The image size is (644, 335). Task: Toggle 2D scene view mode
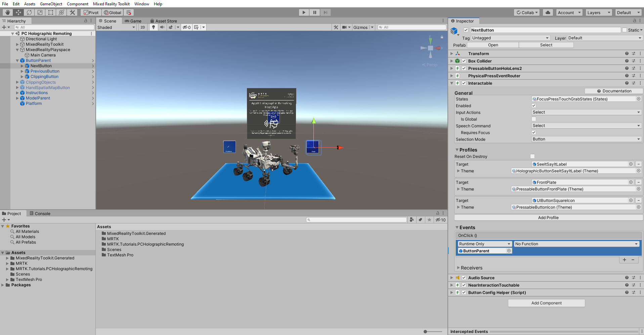tap(143, 27)
